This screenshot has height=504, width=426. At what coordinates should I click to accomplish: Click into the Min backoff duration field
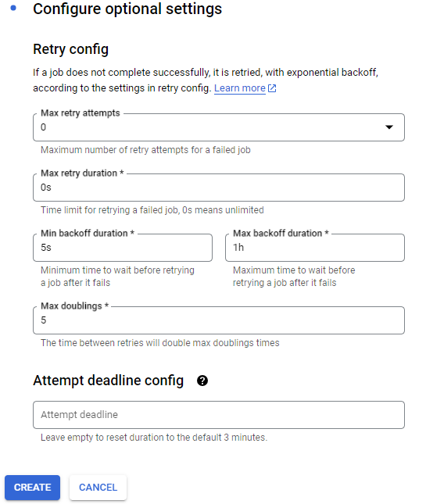point(123,248)
